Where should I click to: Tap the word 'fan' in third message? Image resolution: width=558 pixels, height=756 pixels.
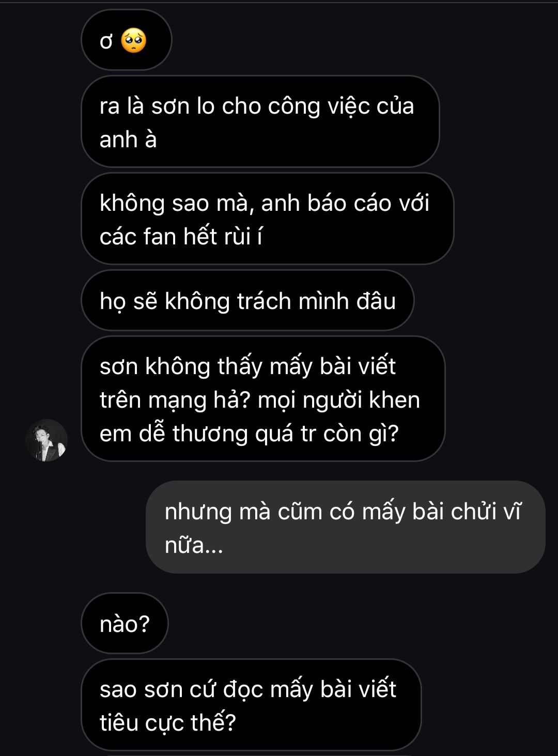pyautogui.click(x=160, y=237)
